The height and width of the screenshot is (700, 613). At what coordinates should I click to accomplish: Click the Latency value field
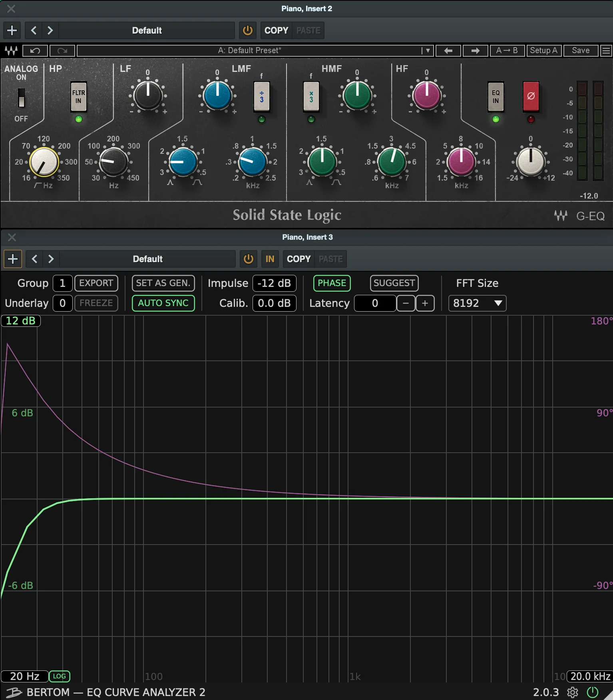(375, 303)
